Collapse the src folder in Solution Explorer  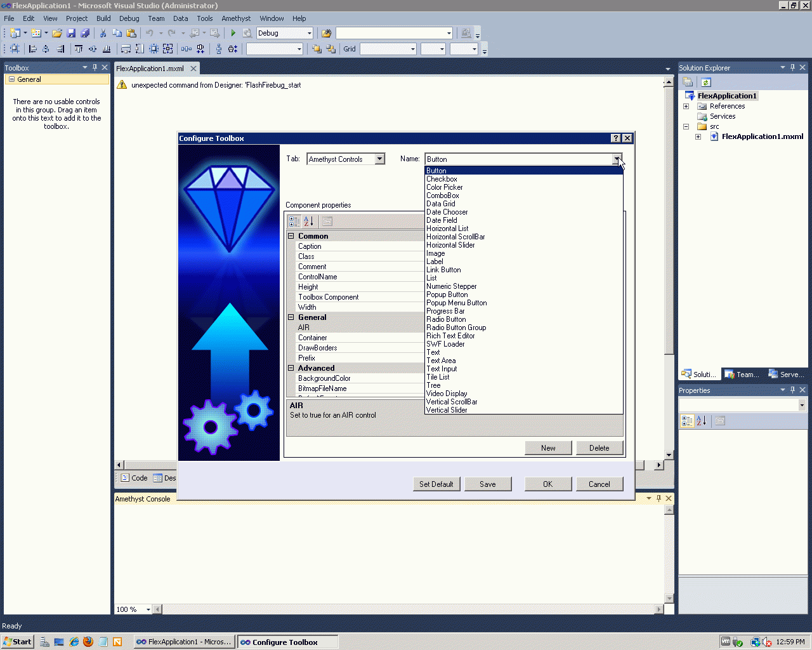pos(686,126)
